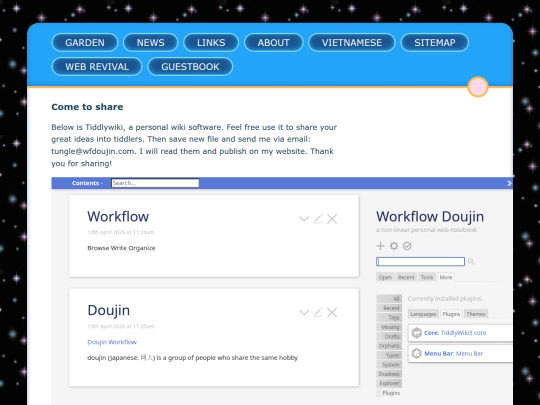Screen dimensions: 540x405
Task: Switch to the Tools sidebar tab
Action: [x=427, y=277]
